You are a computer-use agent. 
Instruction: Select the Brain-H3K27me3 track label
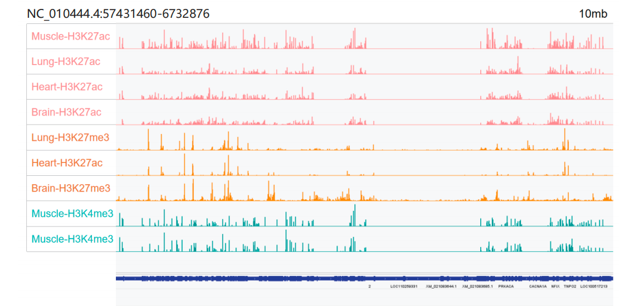71,188
